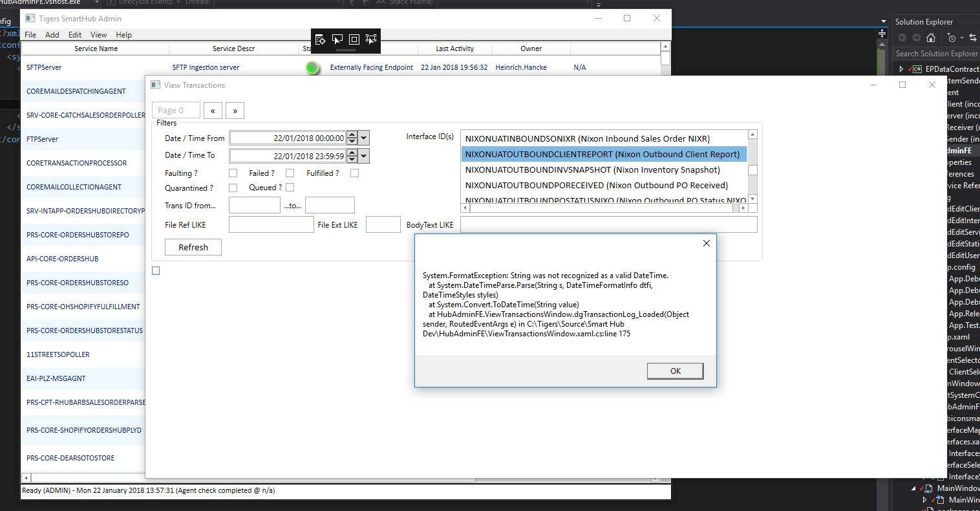The width and height of the screenshot is (980, 511).
Task: Go to next page with » button
Action: click(235, 111)
